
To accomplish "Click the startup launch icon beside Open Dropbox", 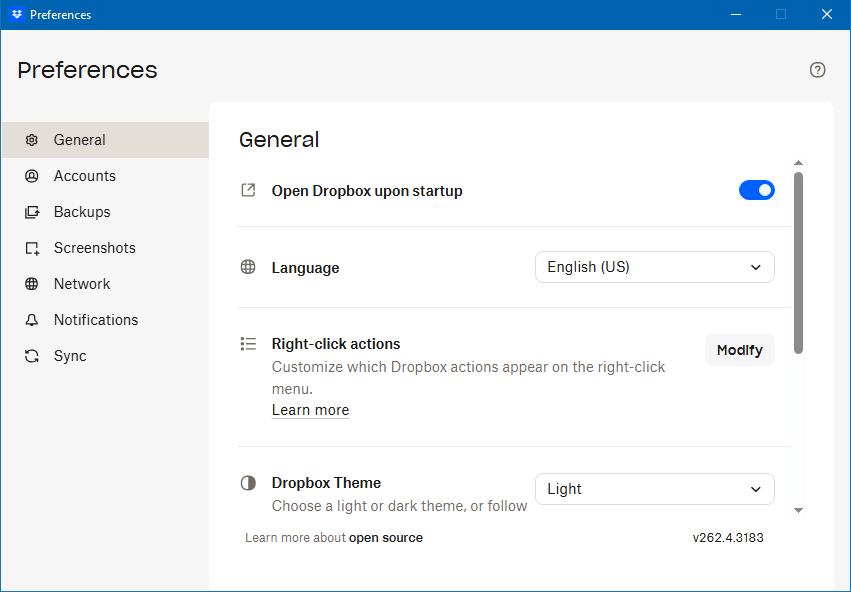I will [248, 190].
